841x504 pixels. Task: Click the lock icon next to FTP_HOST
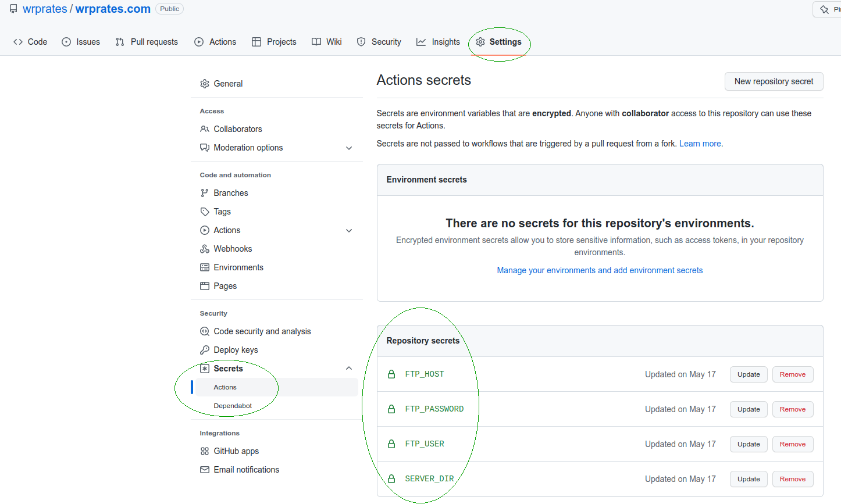pyautogui.click(x=391, y=374)
